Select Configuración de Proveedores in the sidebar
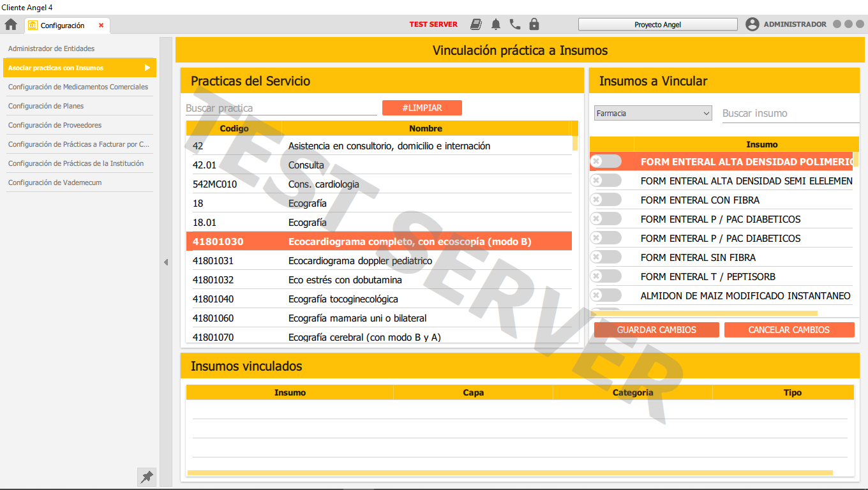 54,125
